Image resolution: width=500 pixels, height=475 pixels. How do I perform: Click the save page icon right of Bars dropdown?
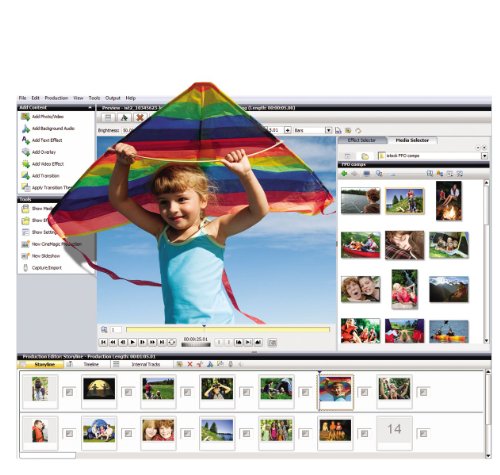click(338, 131)
